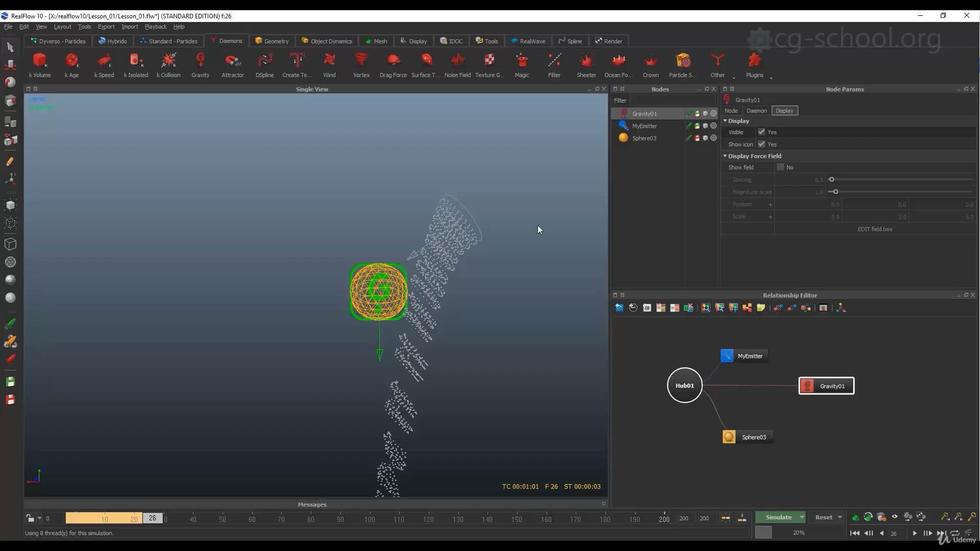Add a Vortex daemon
Screen dimensions: 980x551
[361, 65]
